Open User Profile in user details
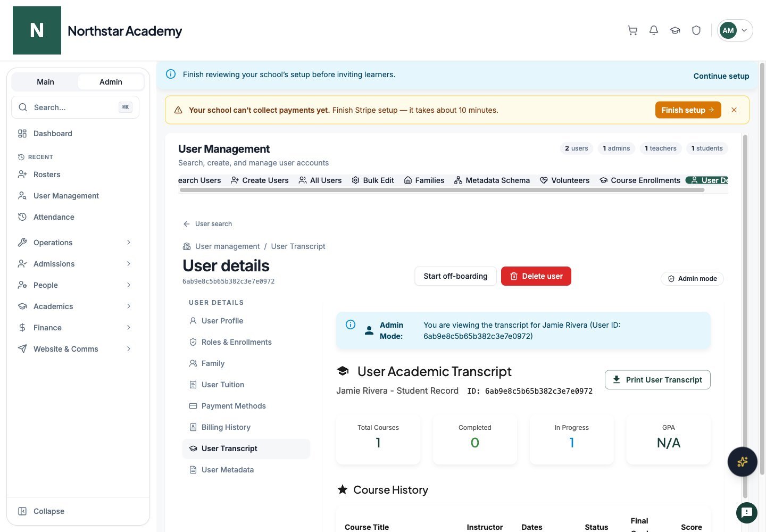 [246, 321]
